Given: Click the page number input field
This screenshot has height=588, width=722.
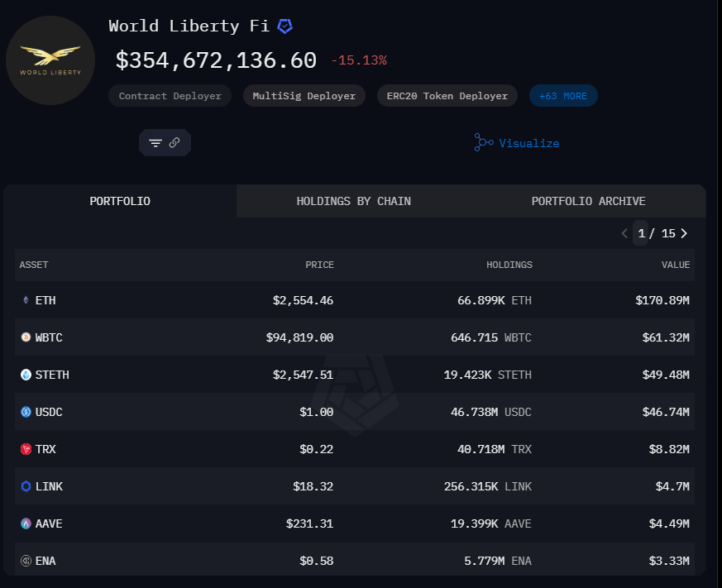Looking at the screenshot, I should 641,233.
